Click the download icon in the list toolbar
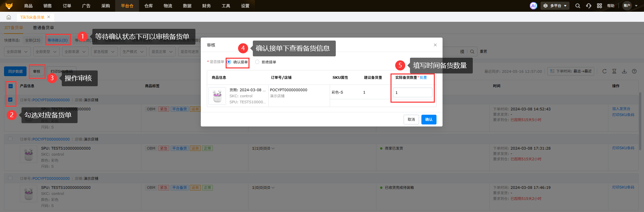The width and height of the screenshot is (644, 212). pos(624,71)
